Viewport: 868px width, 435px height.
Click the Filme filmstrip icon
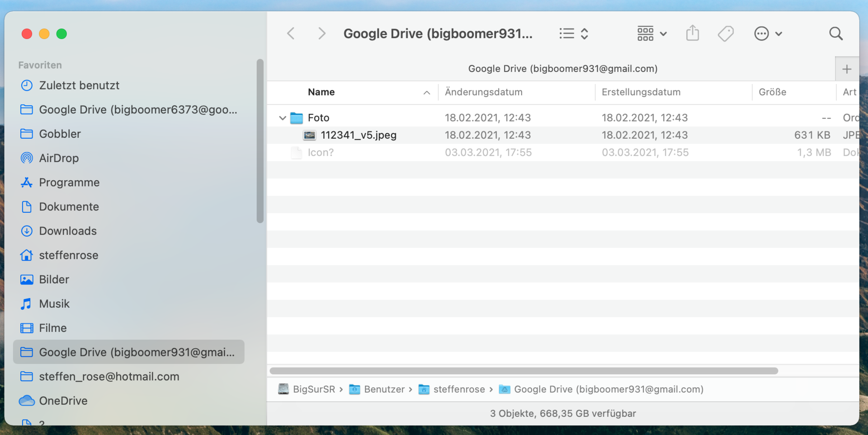[27, 328]
